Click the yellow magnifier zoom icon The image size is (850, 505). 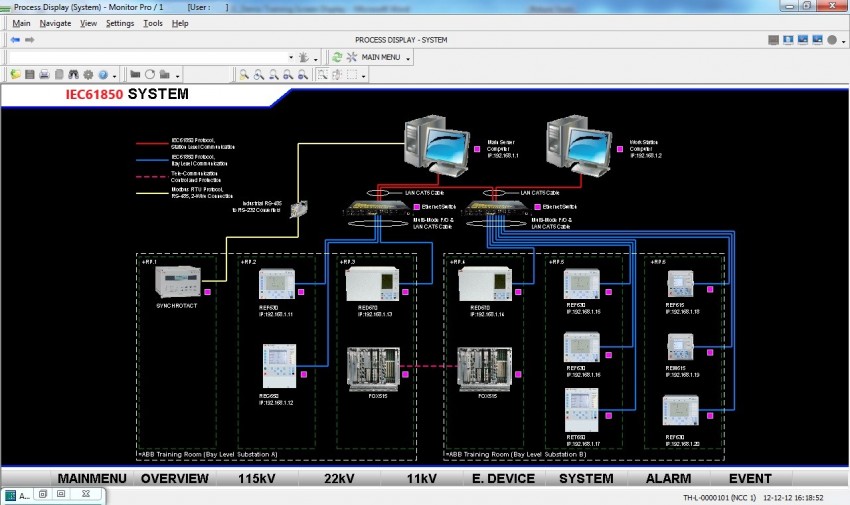pos(244,75)
